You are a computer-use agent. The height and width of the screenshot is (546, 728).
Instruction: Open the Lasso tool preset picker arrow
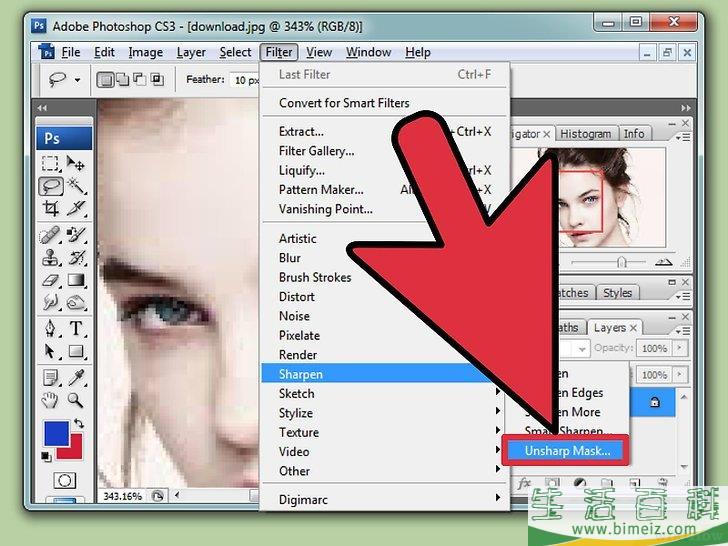(77, 80)
